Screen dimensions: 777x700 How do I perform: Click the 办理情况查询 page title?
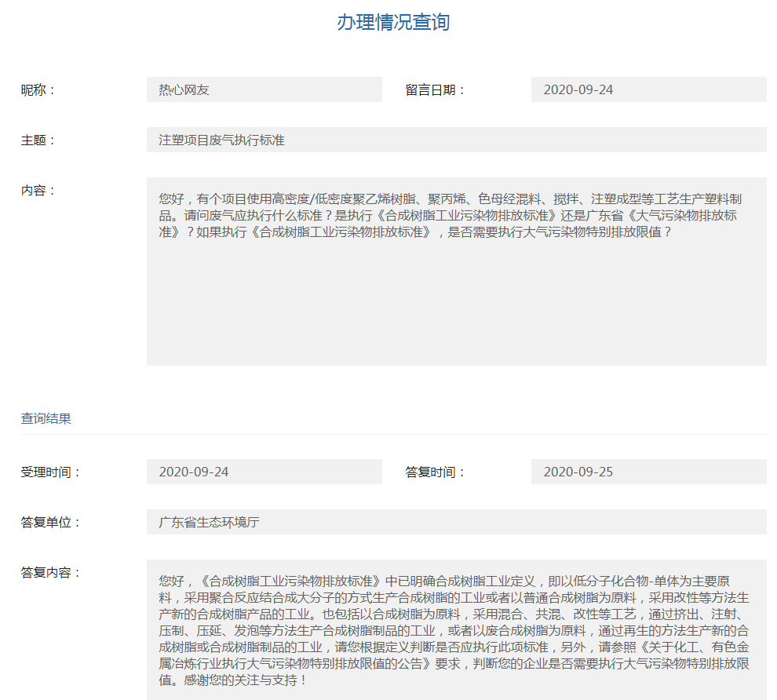tap(393, 22)
